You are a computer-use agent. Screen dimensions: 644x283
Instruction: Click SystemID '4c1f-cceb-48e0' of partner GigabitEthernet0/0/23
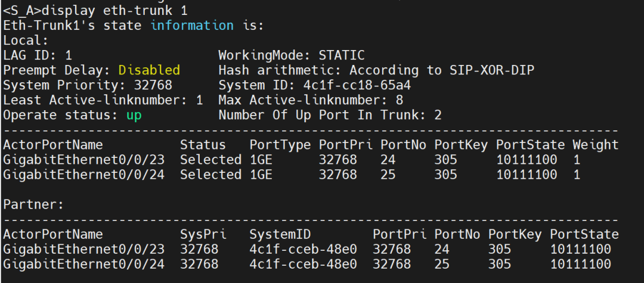point(303,250)
